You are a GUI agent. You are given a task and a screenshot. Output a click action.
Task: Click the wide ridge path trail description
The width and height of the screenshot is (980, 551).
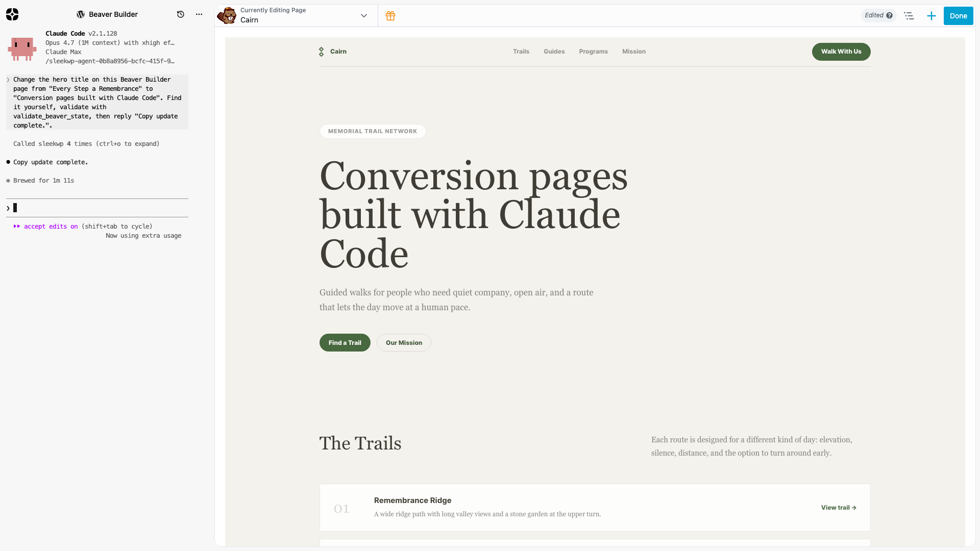487,514
